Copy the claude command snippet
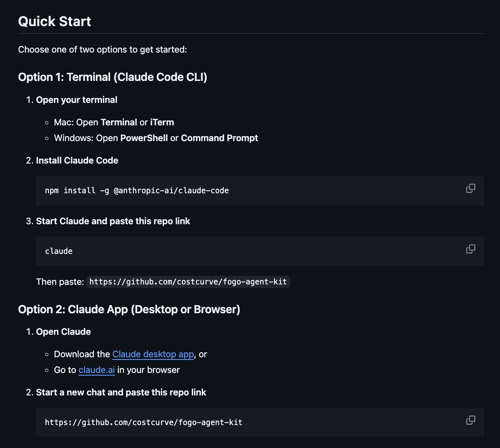 coord(471,249)
